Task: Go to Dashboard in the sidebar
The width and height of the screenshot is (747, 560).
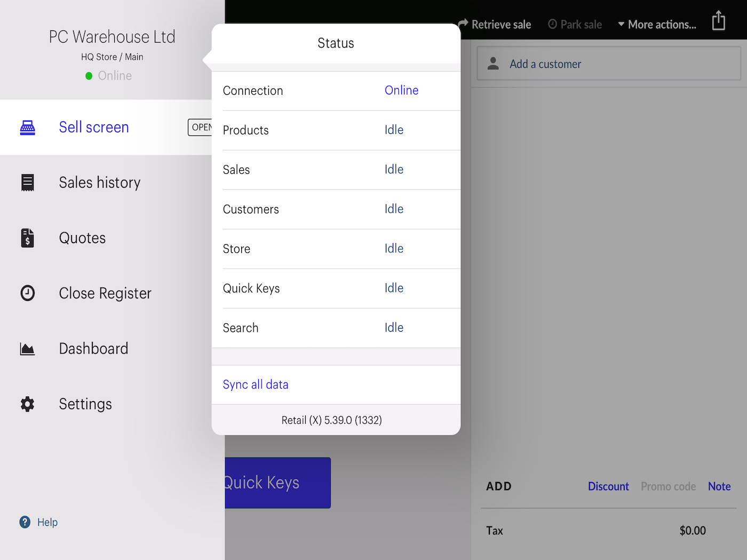Action: [x=93, y=349]
